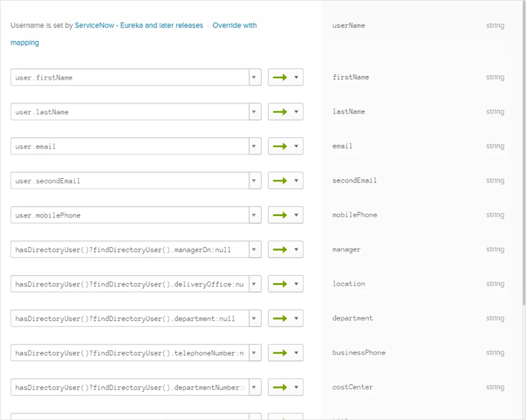
Task: Select the telephoneNumber expression input
Action: coord(129,353)
